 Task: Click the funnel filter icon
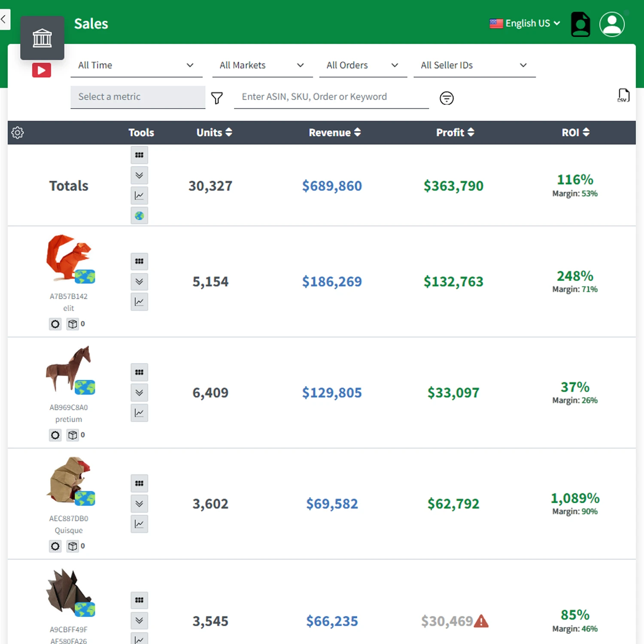click(x=217, y=98)
